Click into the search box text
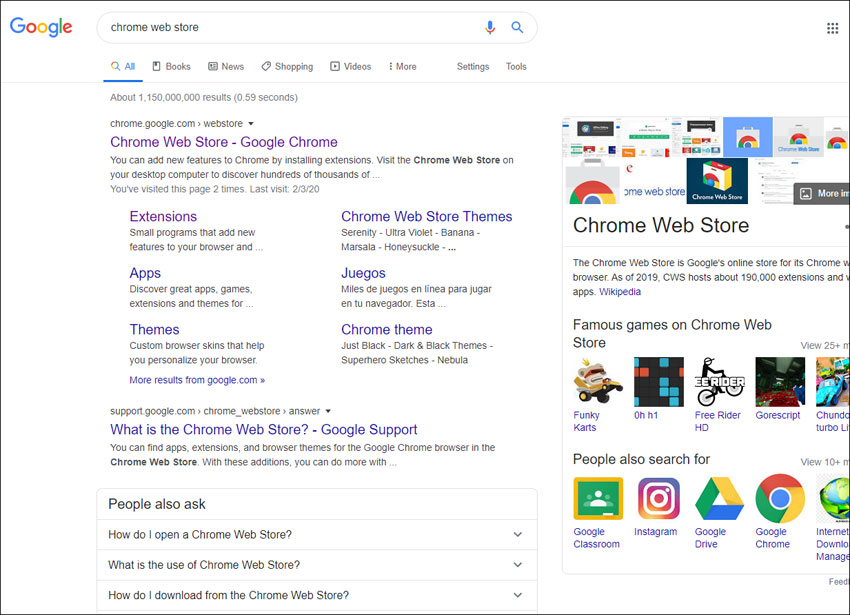 pyautogui.click(x=154, y=27)
